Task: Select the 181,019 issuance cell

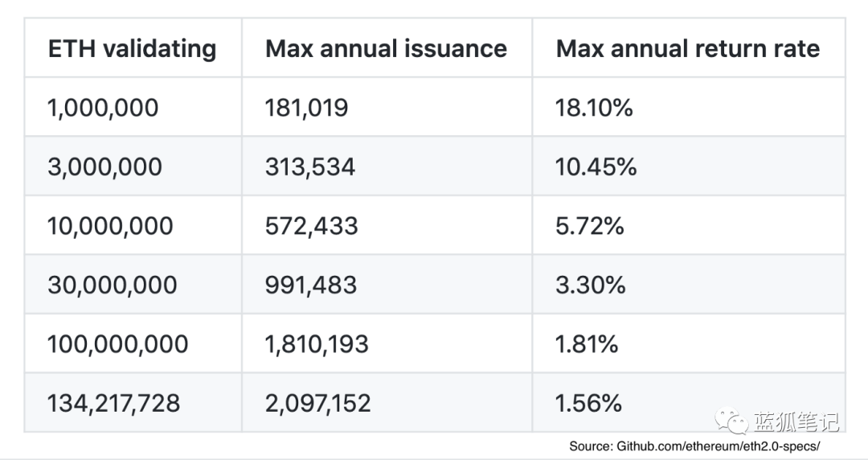Action: pos(306,108)
